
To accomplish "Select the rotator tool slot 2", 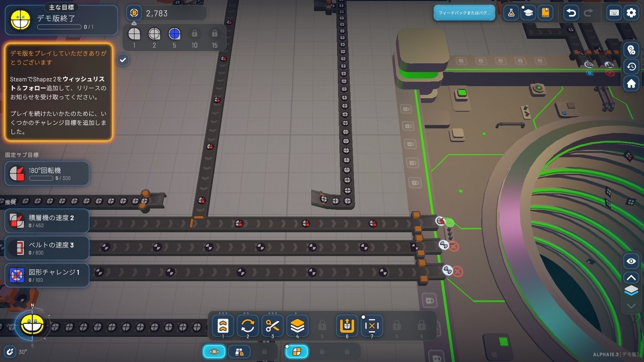I will click(248, 326).
